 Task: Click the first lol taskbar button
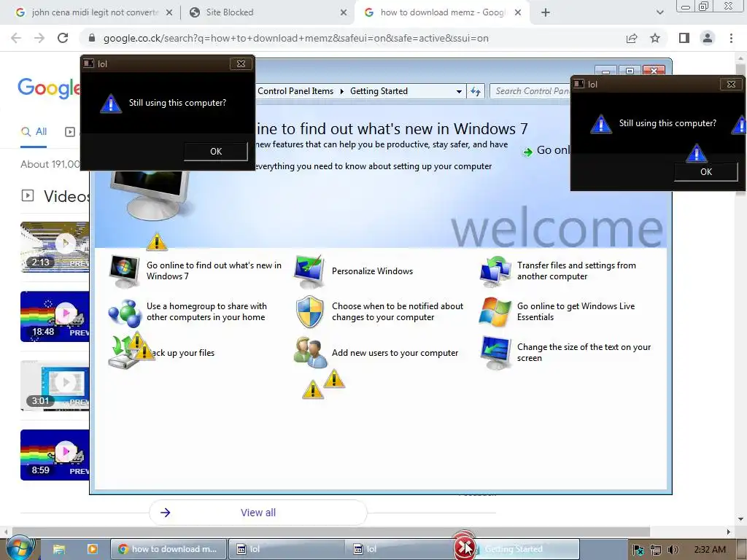click(x=286, y=549)
